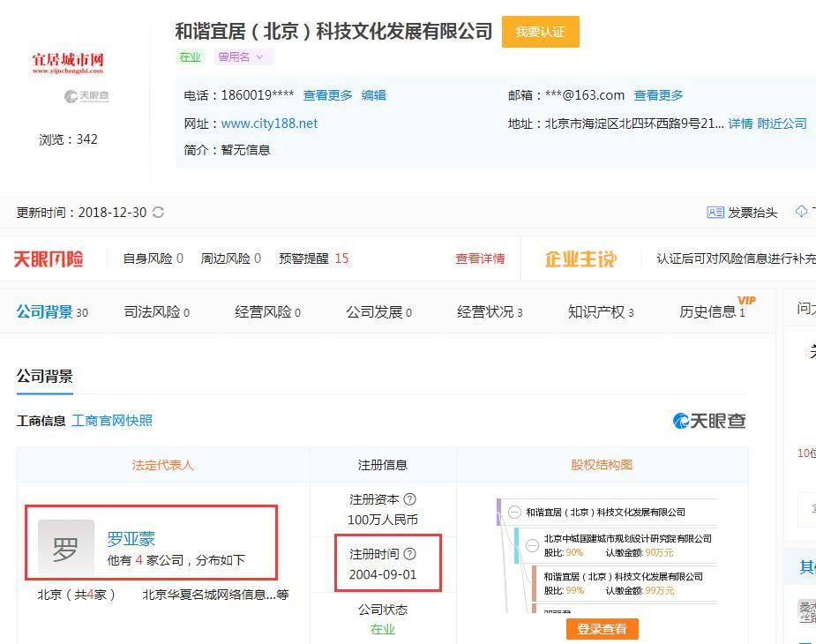Collapse 北京中城国建城市规划设计研究院 node
816x644 pixels.
point(532,545)
